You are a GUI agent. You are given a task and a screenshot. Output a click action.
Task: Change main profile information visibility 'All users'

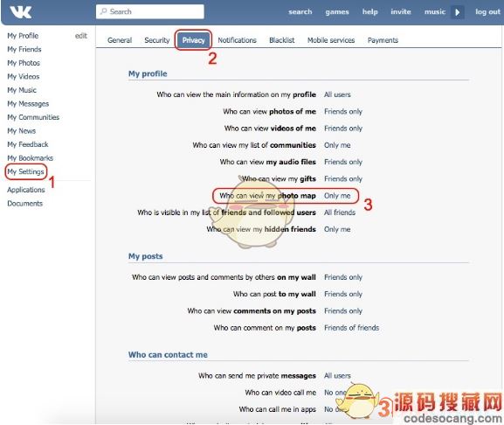(x=337, y=94)
